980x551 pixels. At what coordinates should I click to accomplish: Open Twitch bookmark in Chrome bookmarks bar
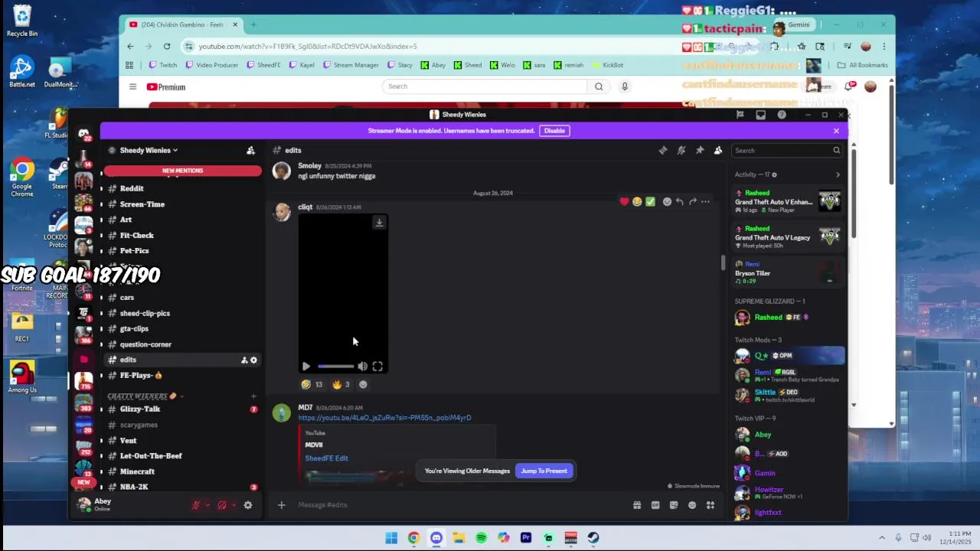click(x=163, y=65)
